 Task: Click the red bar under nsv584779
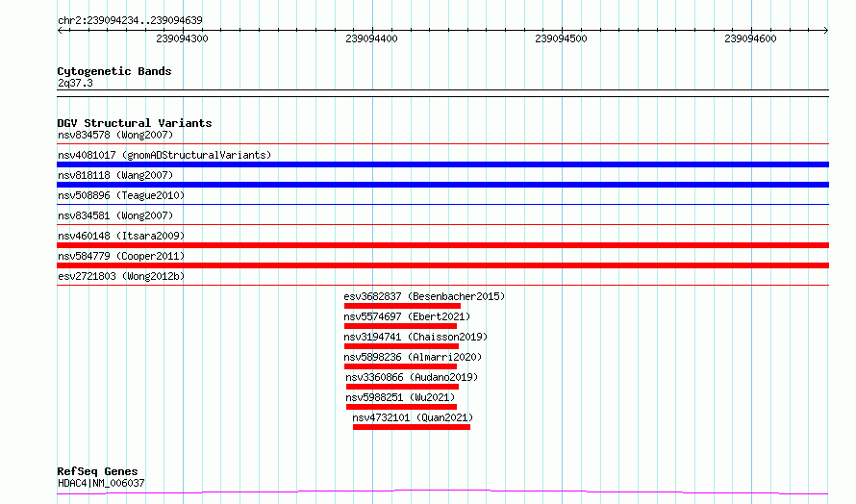[x=442, y=265]
